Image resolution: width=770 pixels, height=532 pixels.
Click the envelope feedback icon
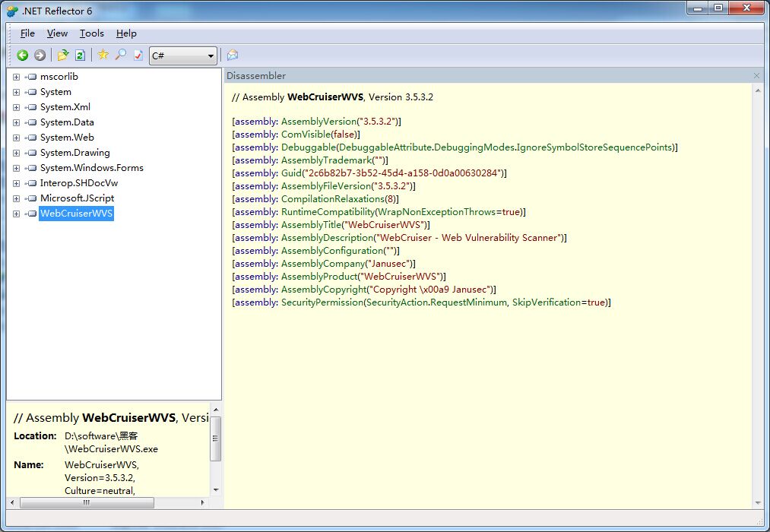233,55
